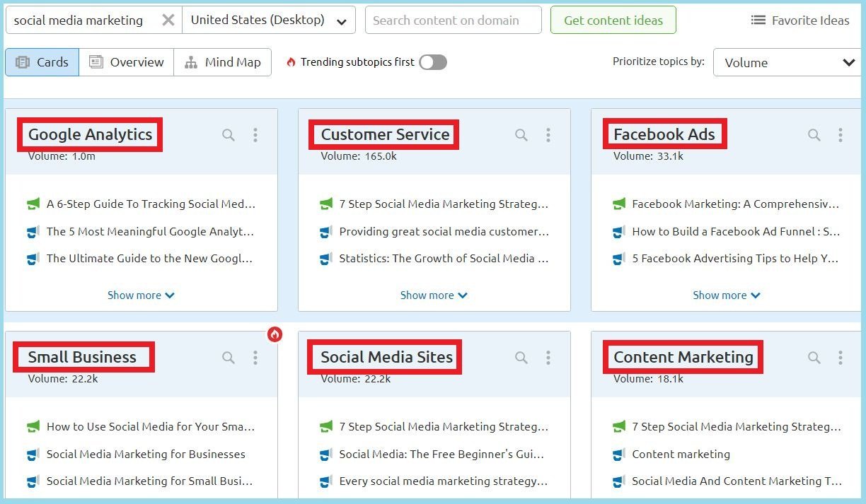Click the trending fire icon on Small Business card
This screenshot has height=504, width=866.
[275, 334]
